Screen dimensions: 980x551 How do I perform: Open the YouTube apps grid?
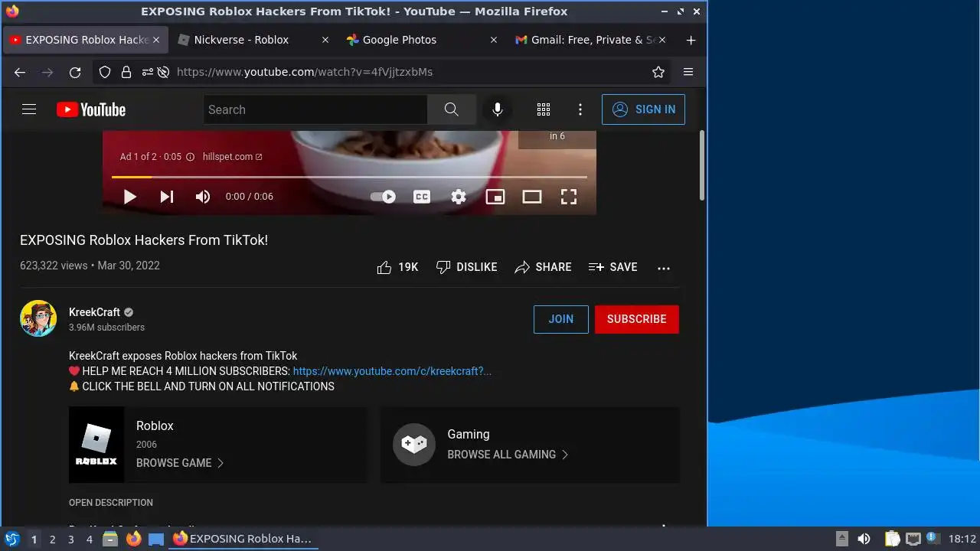click(544, 109)
